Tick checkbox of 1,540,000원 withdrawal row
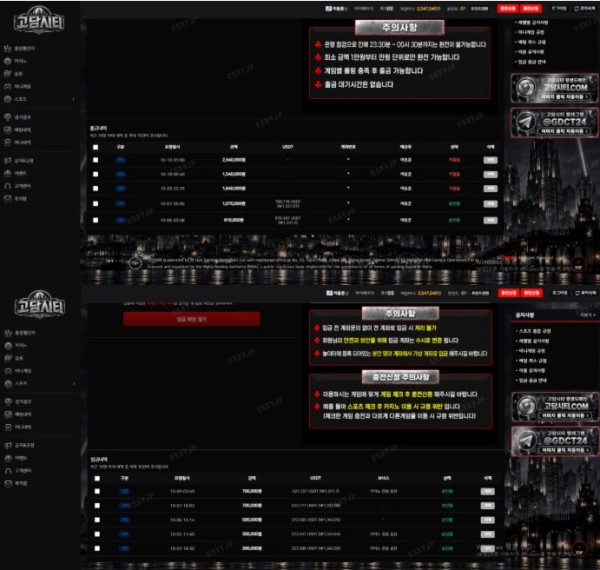This screenshot has height=570, width=600. (x=96, y=174)
